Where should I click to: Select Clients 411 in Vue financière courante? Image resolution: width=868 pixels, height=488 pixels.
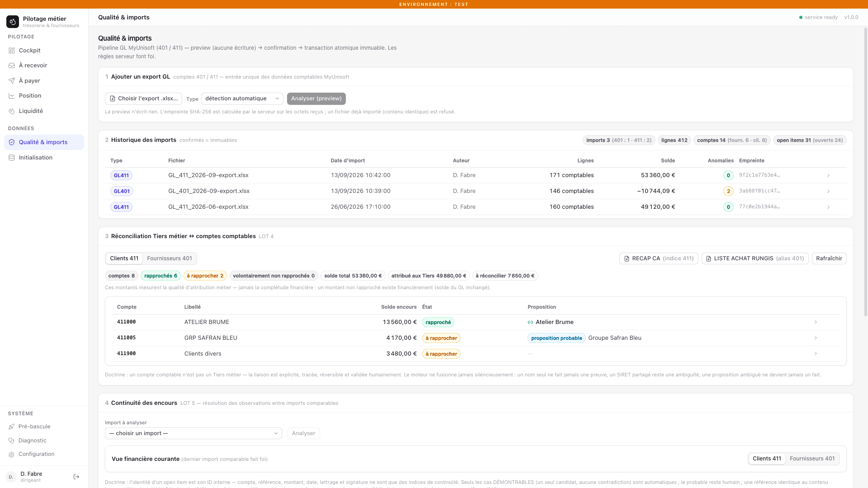767,459
